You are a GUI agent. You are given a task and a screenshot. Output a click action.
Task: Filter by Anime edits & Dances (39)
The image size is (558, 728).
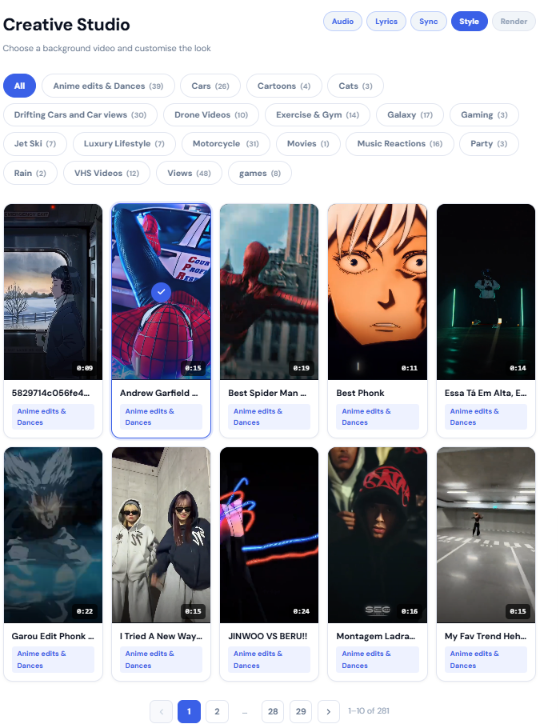pyautogui.click(x=108, y=86)
